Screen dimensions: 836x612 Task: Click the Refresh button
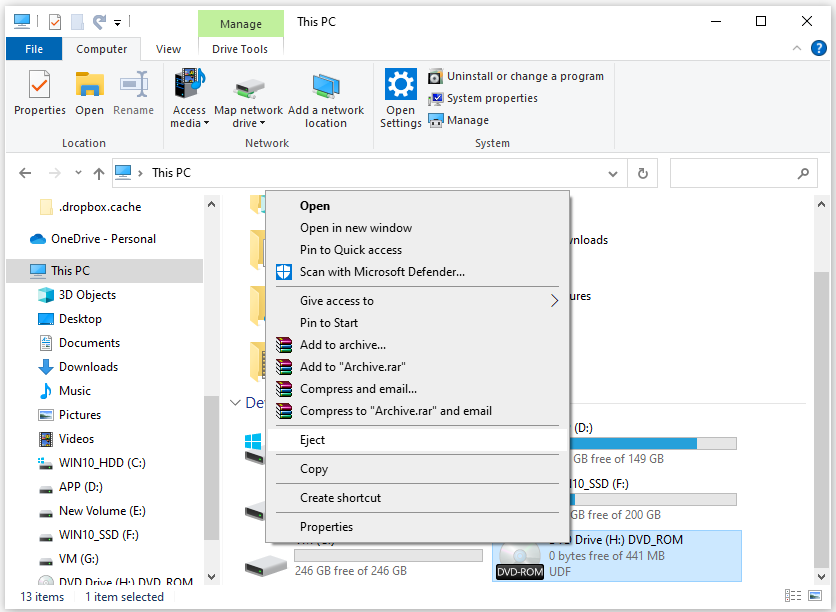642,173
